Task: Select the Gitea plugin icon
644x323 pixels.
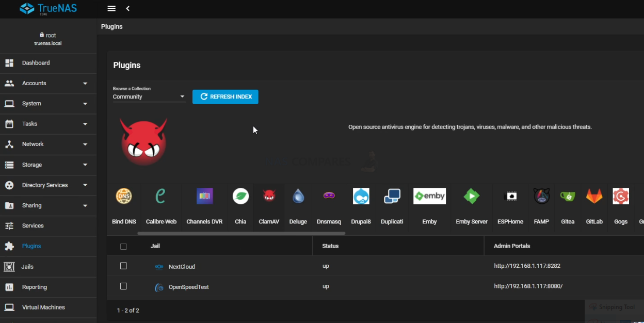Action: (x=568, y=196)
